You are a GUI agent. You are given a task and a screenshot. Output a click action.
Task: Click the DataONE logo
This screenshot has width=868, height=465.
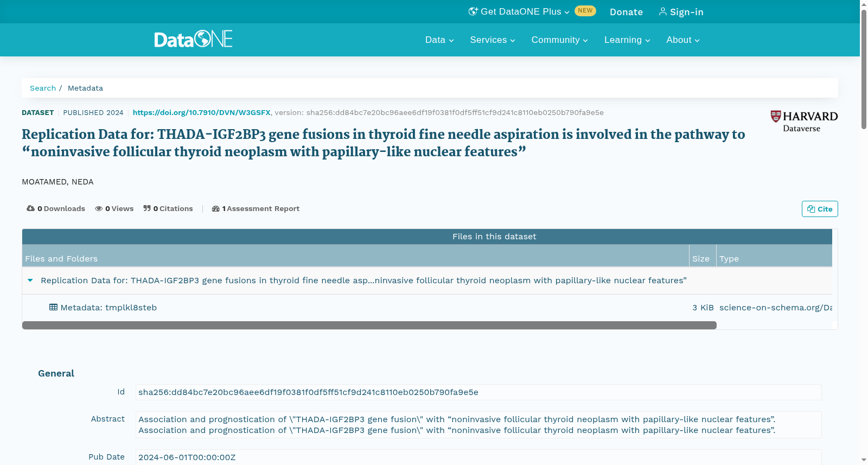193,39
